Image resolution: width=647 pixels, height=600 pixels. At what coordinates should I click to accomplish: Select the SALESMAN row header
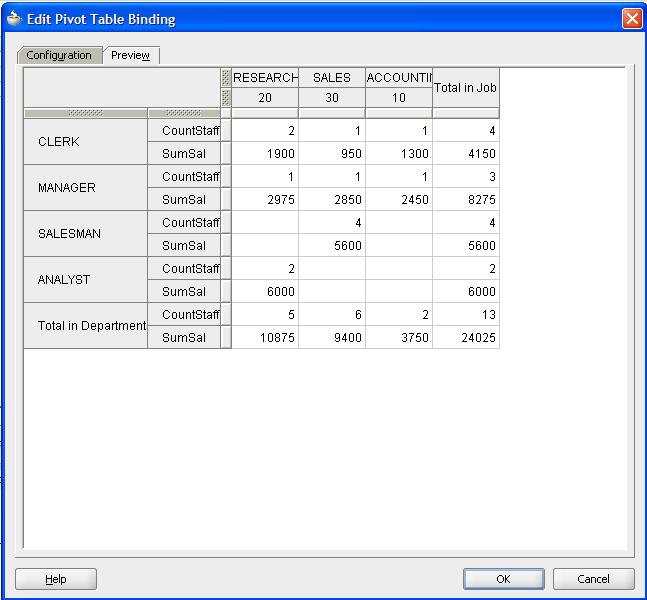[69, 234]
